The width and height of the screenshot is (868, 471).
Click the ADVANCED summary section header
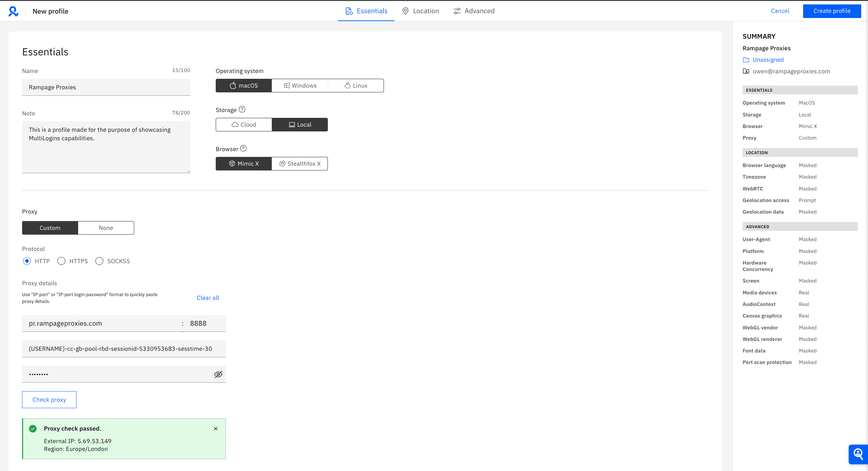800,227
